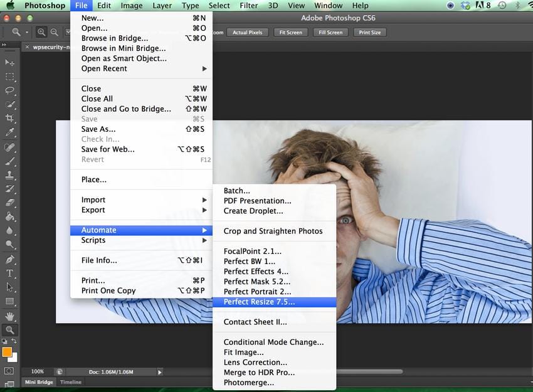Click the zoom percentage field
The image size is (533, 392).
[x=37, y=371]
